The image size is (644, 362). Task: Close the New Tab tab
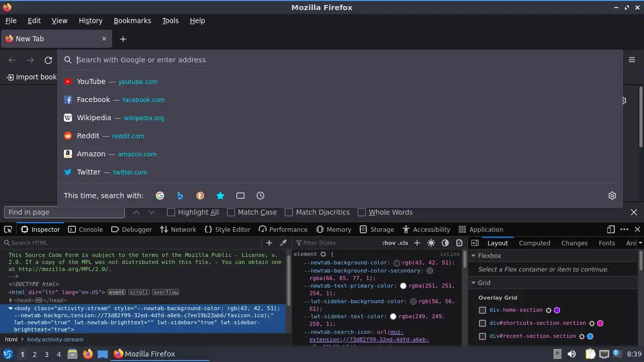pyautogui.click(x=104, y=39)
